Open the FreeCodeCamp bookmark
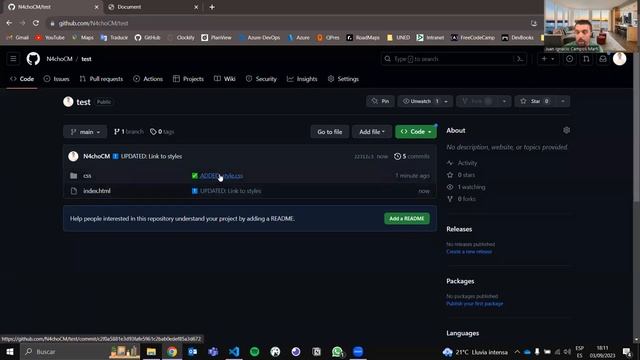Image resolution: width=640 pixels, height=360 pixels. tap(473, 38)
